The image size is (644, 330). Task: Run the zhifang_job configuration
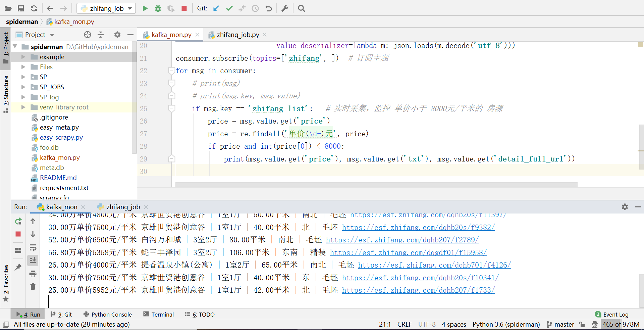(145, 8)
